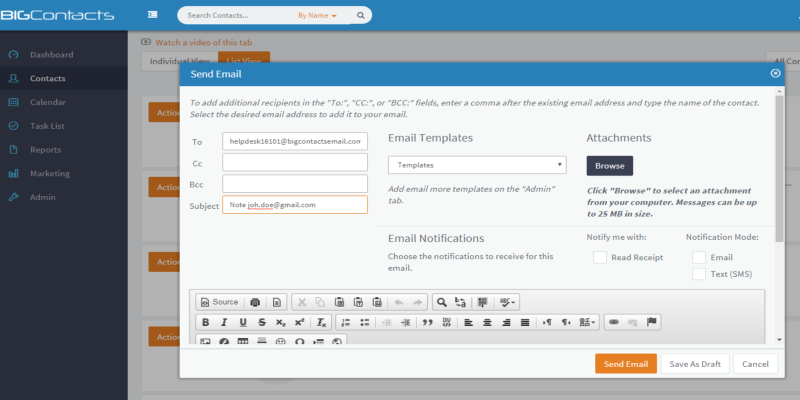Screen dimensions: 800x400
Task: Go to Reports in the sidebar
Action: click(x=45, y=150)
